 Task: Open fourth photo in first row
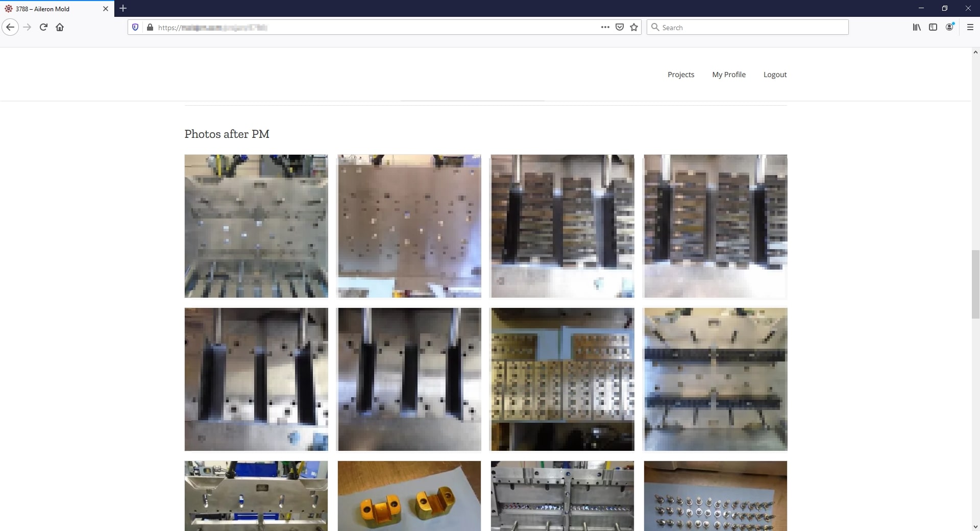(x=716, y=226)
